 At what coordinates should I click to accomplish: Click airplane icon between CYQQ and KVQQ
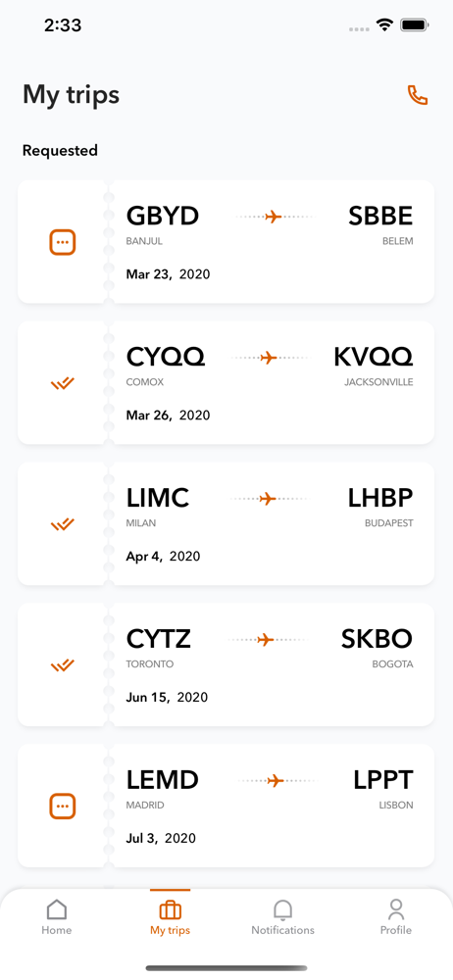coord(269,358)
